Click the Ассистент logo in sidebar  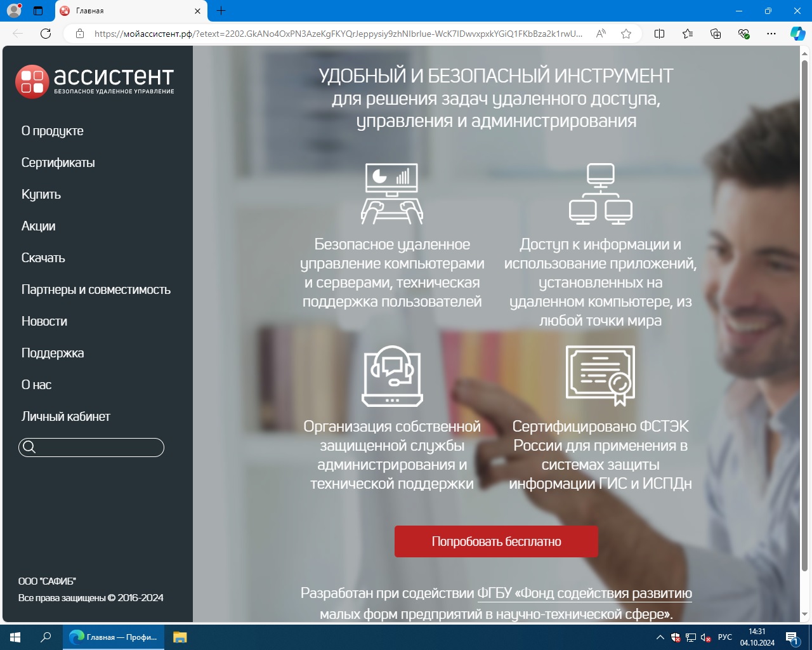(95, 82)
